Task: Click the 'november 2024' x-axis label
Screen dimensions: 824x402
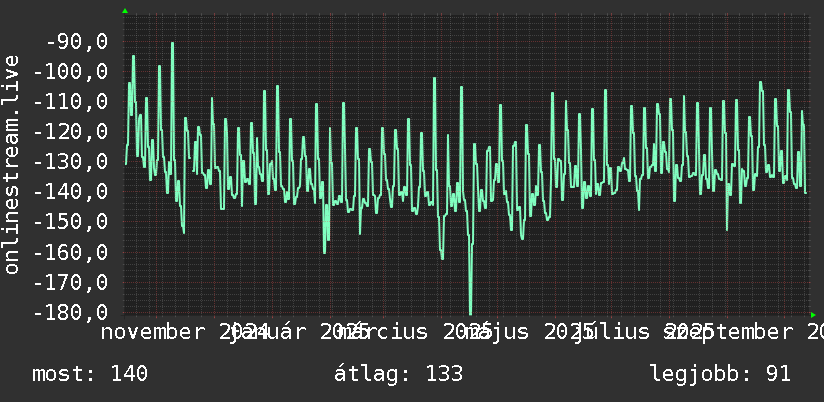Action: (x=185, y=332)
